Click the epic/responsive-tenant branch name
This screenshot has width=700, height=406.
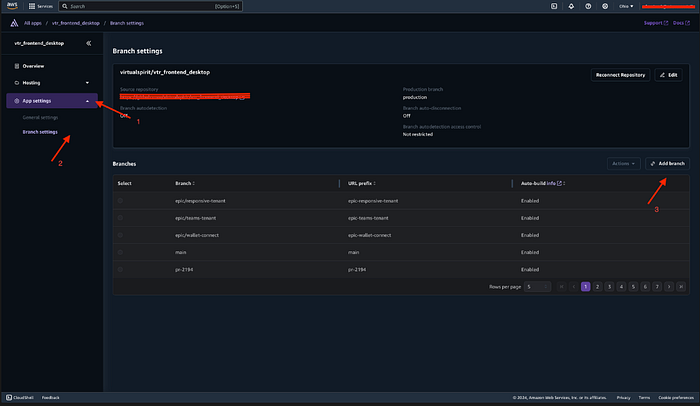point(200,201)
